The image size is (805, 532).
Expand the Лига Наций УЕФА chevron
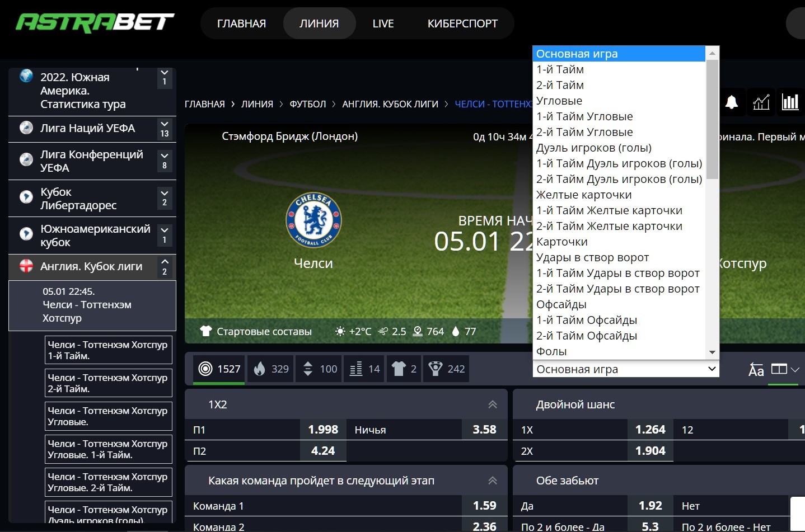[x=164, y=129]
